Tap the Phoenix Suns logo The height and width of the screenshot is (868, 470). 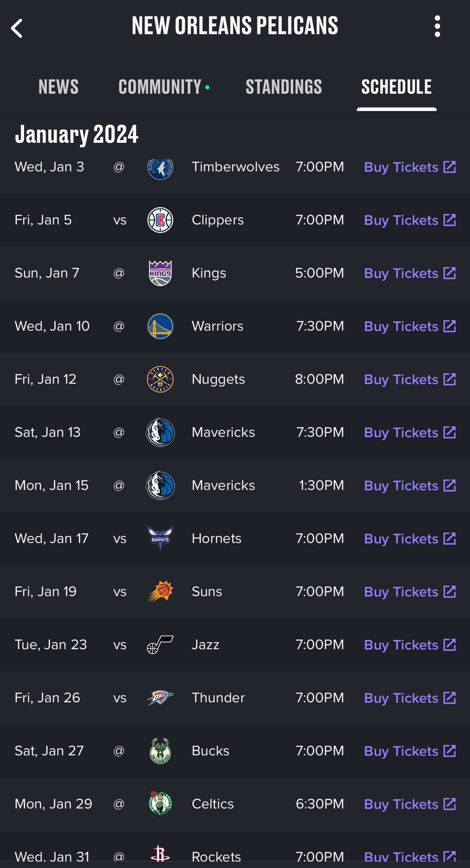[x=160, y=591]
